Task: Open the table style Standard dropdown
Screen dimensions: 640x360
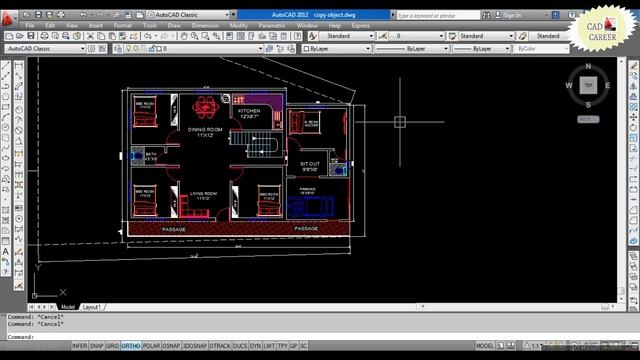Action: click(x=486, y=36)
